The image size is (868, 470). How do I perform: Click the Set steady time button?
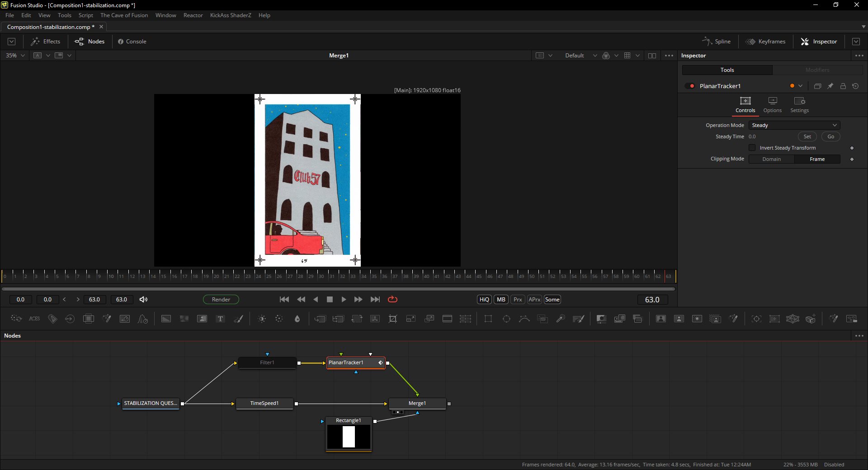pyautogui.click(x=807, y=136)
